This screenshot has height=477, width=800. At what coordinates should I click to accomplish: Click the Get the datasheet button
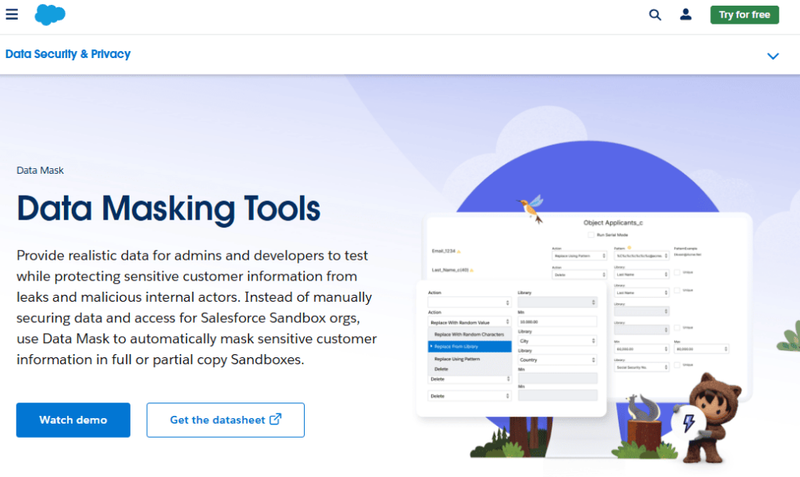pos(226,420)
